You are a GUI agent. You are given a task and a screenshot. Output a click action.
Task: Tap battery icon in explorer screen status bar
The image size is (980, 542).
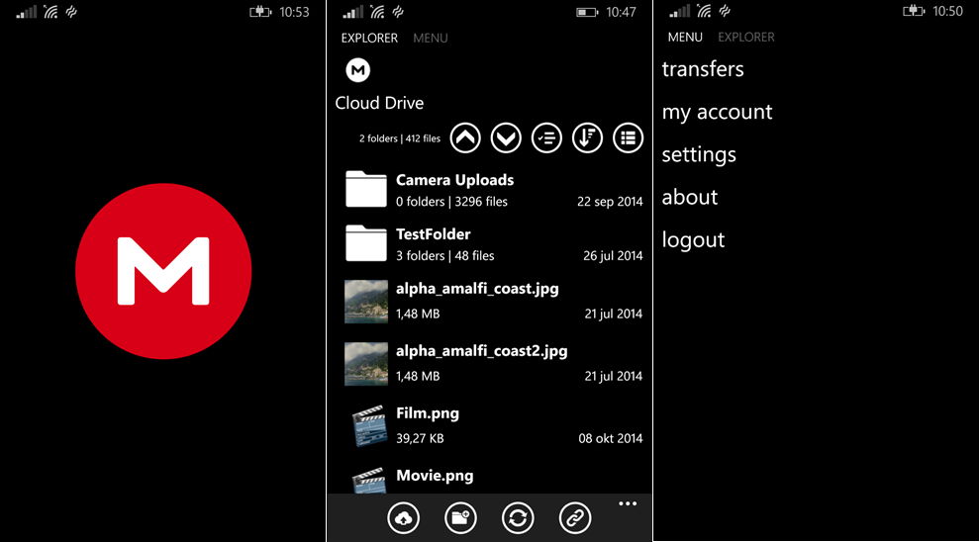587,12
